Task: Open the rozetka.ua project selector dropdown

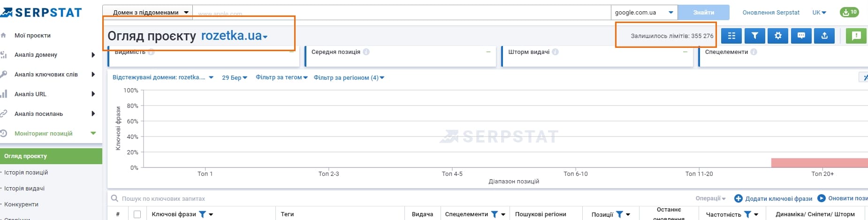Action: (x=234, y=36)
